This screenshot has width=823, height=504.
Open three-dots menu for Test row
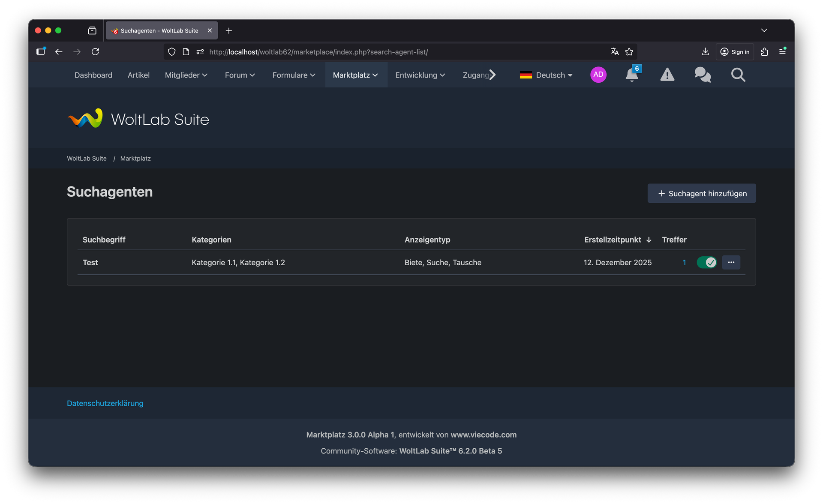click(731, 262)
